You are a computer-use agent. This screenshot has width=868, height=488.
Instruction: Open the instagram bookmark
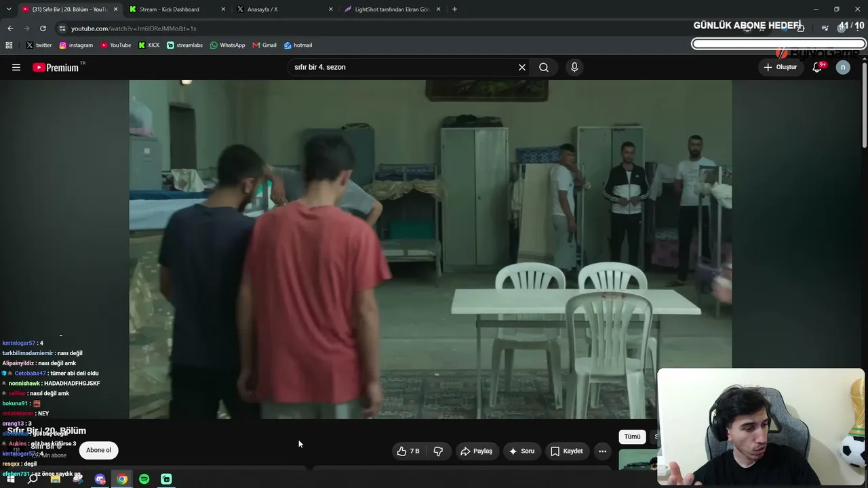click(76, 45)
